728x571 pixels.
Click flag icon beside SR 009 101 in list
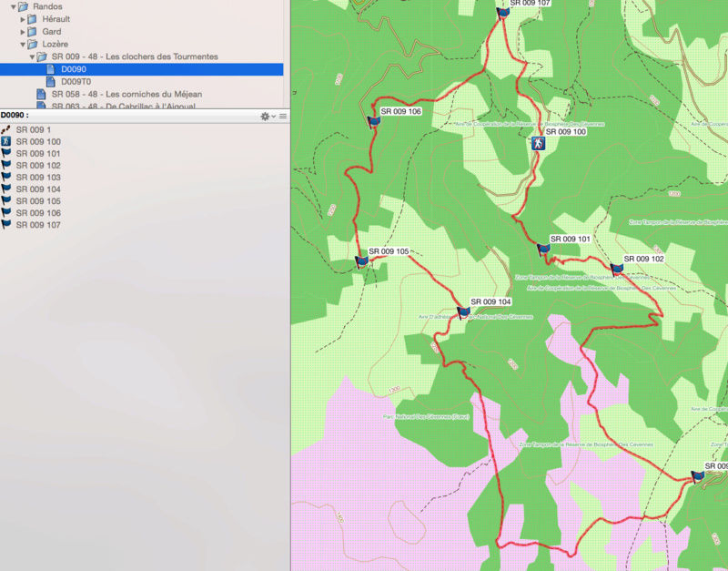(x=5, y=153)
